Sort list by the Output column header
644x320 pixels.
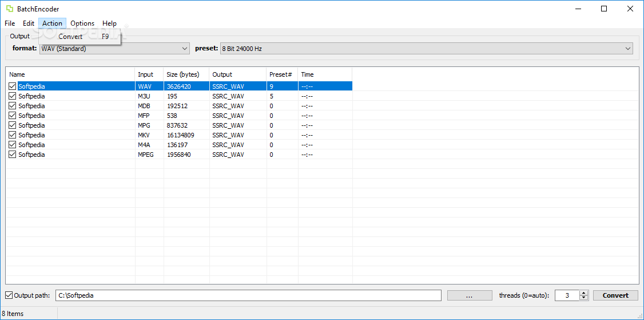[x=238, y=74]
